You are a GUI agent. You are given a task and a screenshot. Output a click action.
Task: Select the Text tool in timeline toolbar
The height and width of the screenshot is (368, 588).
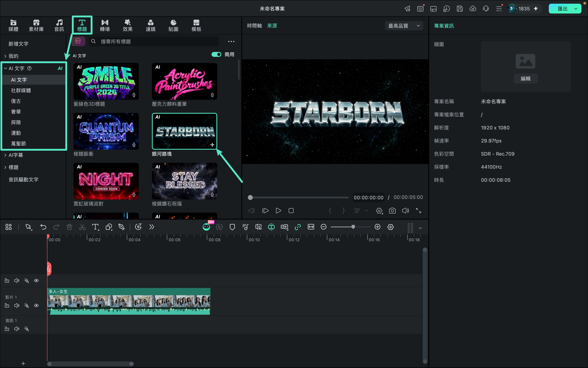coord(95,227)
